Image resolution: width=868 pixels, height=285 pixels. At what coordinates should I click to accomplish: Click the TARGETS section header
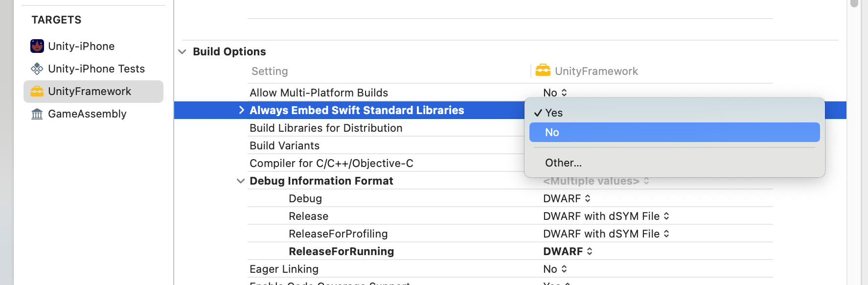(x=56, y=20)
